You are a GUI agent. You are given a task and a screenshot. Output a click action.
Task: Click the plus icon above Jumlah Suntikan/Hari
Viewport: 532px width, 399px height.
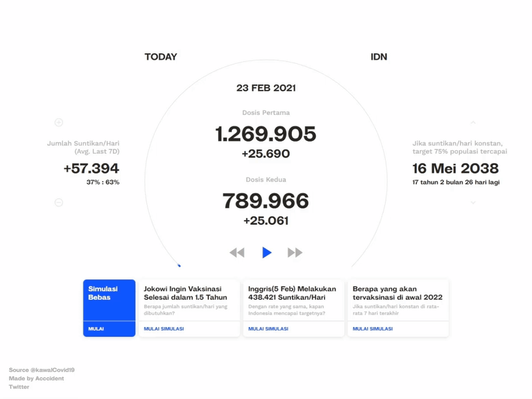[60, 122]
